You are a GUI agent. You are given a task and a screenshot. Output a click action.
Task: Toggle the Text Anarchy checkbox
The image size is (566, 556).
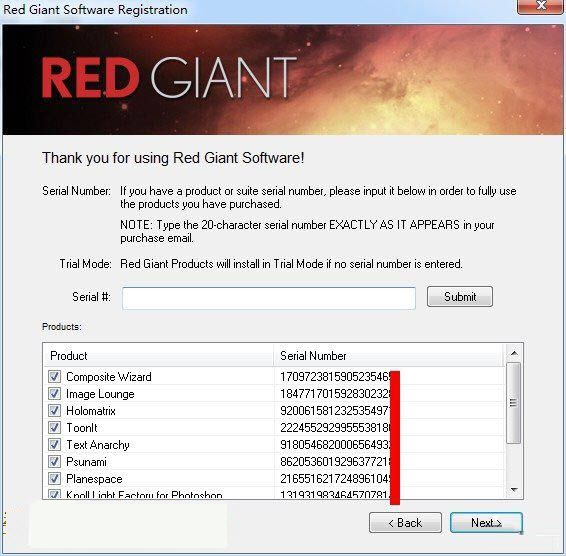click(x=54, y=444)
